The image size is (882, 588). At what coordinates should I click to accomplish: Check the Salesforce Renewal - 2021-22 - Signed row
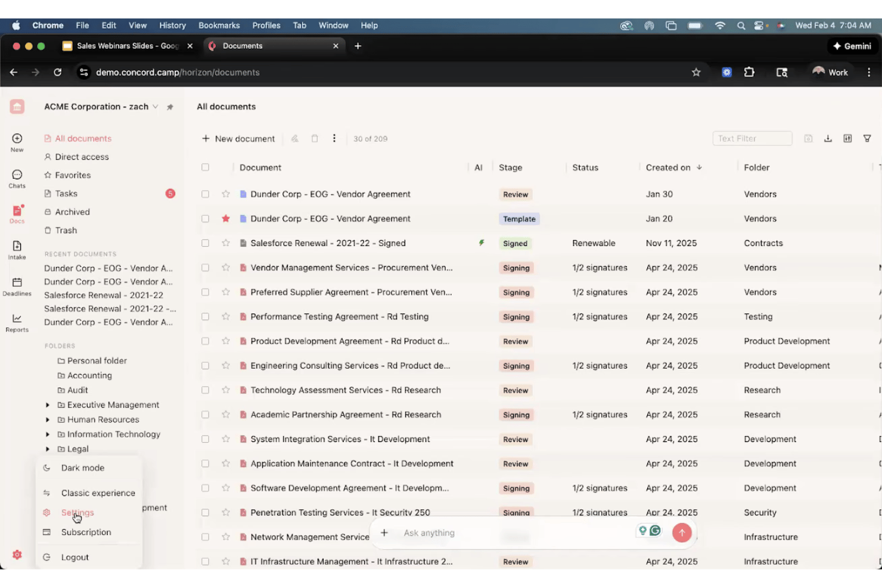pyautogui.click(x=205, y=243)
